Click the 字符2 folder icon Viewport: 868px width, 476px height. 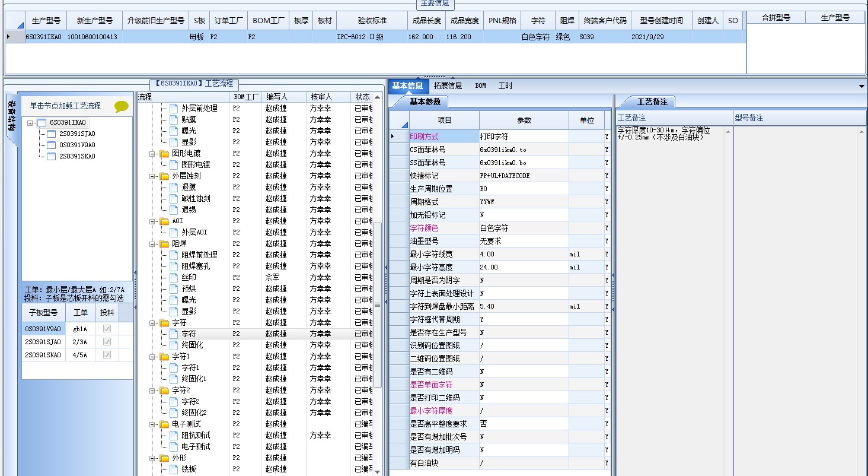point(164,390)
